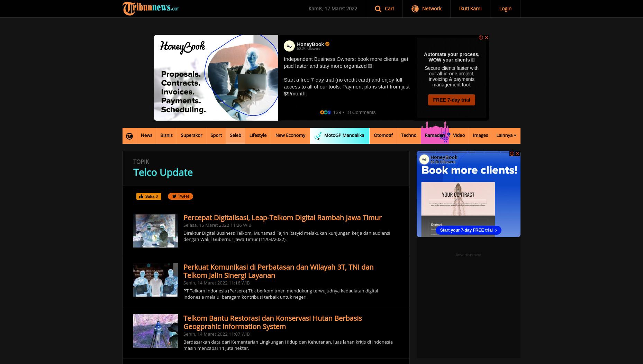Image resolution: width=643 pixels, height=364 pixels.
Task: Open thumbnail of Percepat Digitalisasi article
Action: (156, 231)
